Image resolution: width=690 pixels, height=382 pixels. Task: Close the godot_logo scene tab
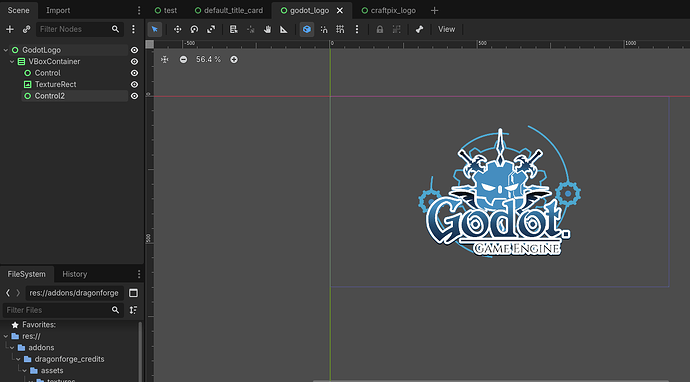point(340,10)
